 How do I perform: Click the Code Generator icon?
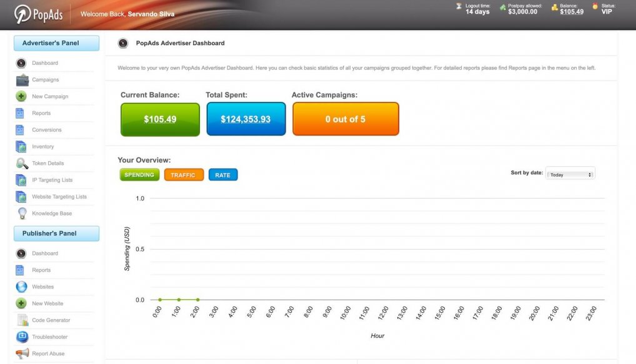pyautogui.click(x=22, y=320)
